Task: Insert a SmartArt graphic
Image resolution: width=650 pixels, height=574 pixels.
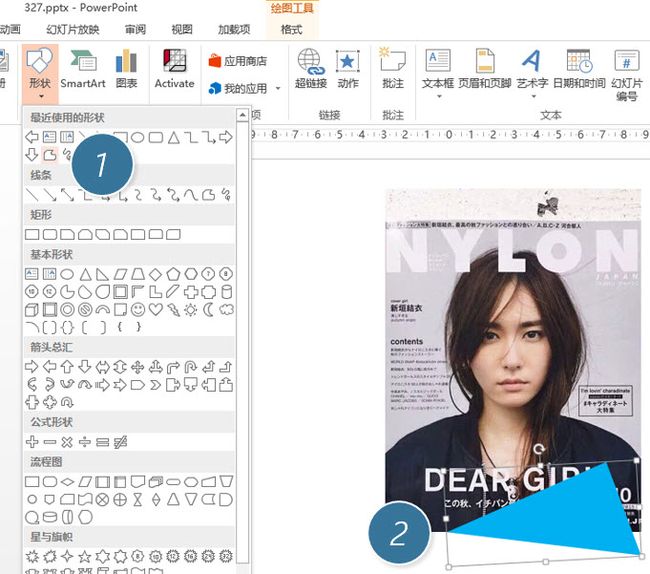Action: [83, 70]
